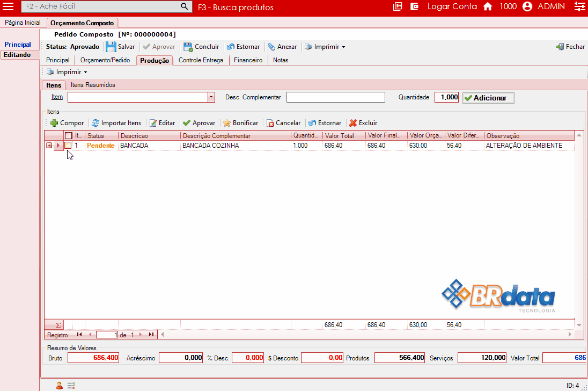Open the Itens Resumidos tab
The image size is (588, 391).
pyautogui.click(x=93, y=85)
